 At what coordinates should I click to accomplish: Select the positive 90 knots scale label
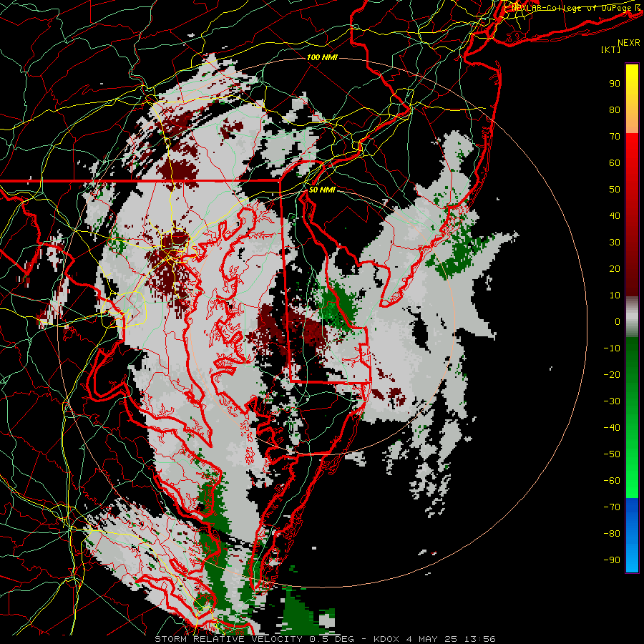(615, 84)
